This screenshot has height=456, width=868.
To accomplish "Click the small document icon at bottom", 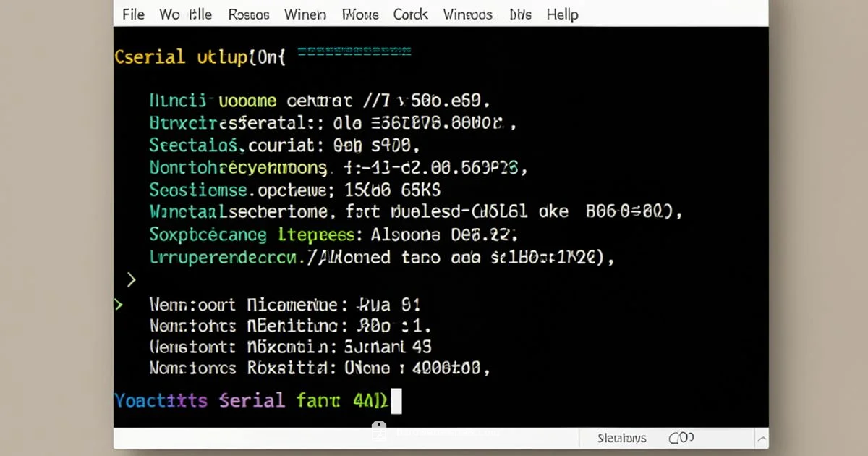I will (x=379, y=431).
